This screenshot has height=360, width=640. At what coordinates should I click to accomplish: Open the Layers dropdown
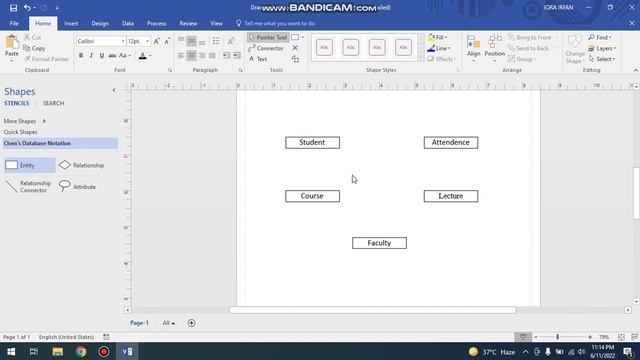tap(602, 48)
